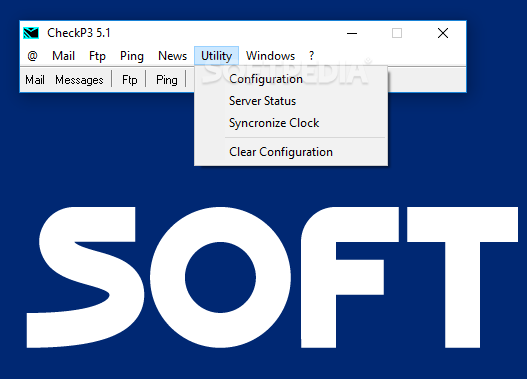Click the Ftp toolbar button
This screenshot has width=527, height=379.
129,80
